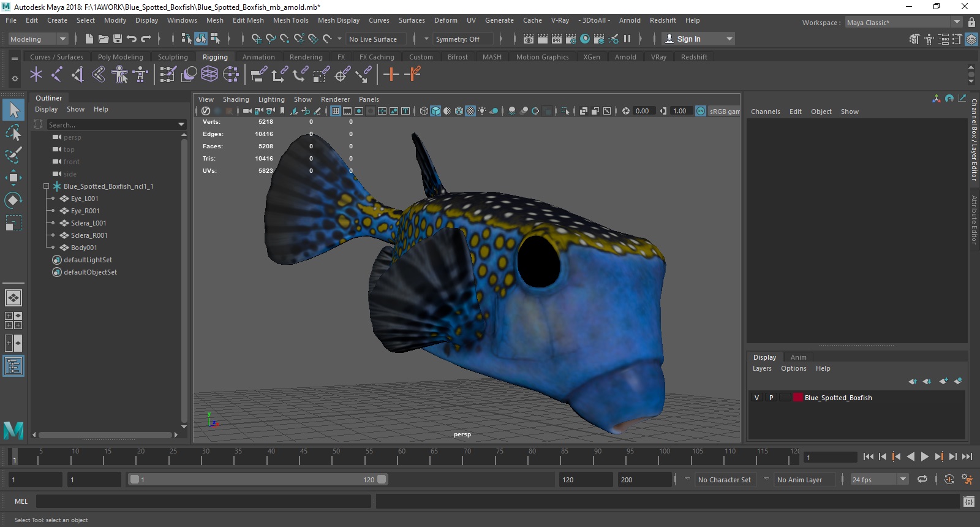Click the Outliner toggle icon in toolbox
Screen dimensions: 980x527
tap(13, 366)
